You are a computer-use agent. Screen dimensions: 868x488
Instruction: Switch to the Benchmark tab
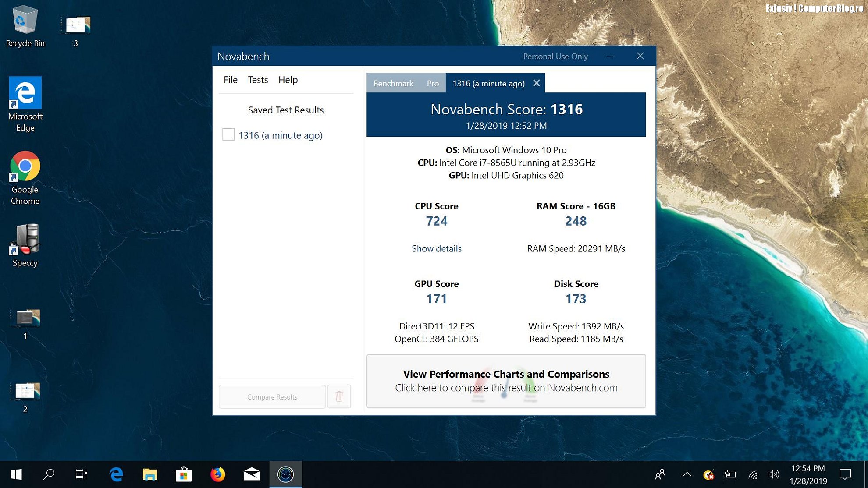pos(393,83)
